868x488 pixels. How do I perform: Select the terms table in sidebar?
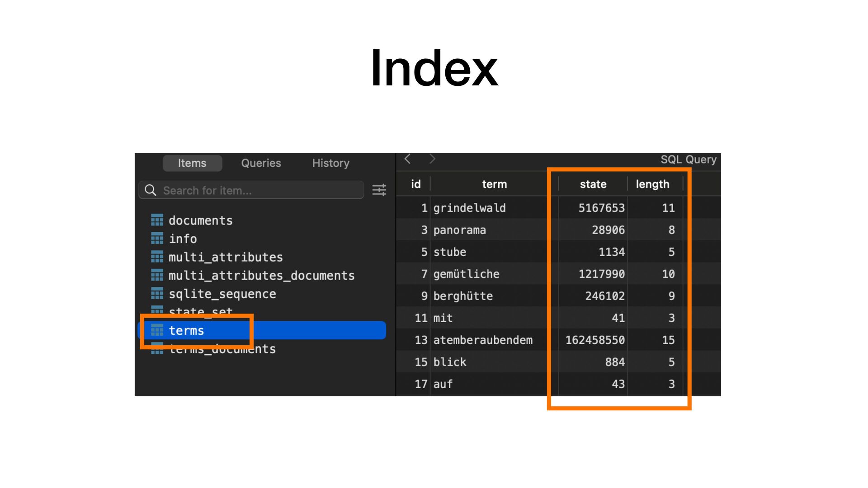pyautogui.click(x=186, y=331)
